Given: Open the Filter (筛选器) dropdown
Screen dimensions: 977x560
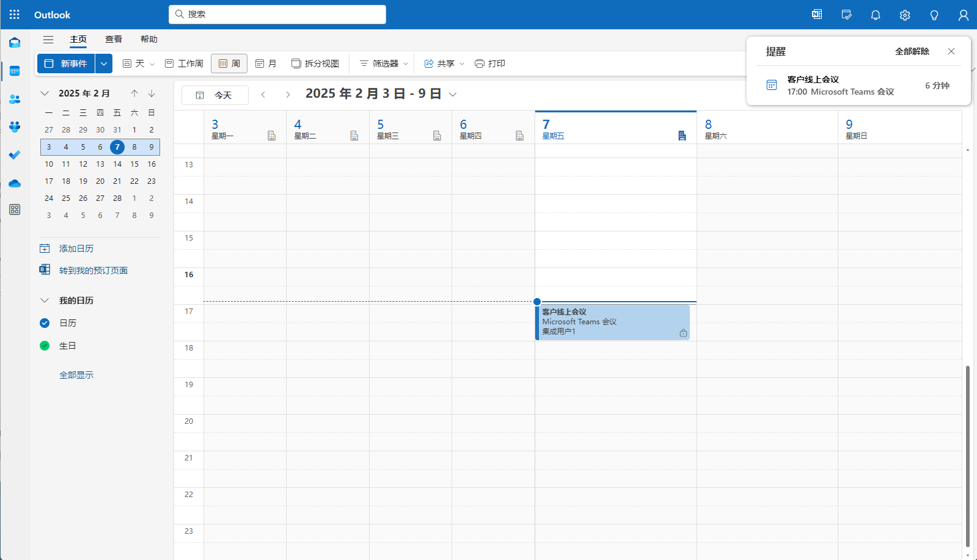Looking at the screenshot, I should [x=384, y=64].
